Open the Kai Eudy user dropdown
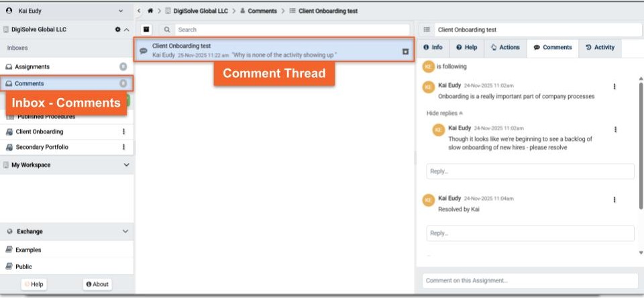This screenshot has height=298, width=644. pyautogui.click(x=120, y=11)
